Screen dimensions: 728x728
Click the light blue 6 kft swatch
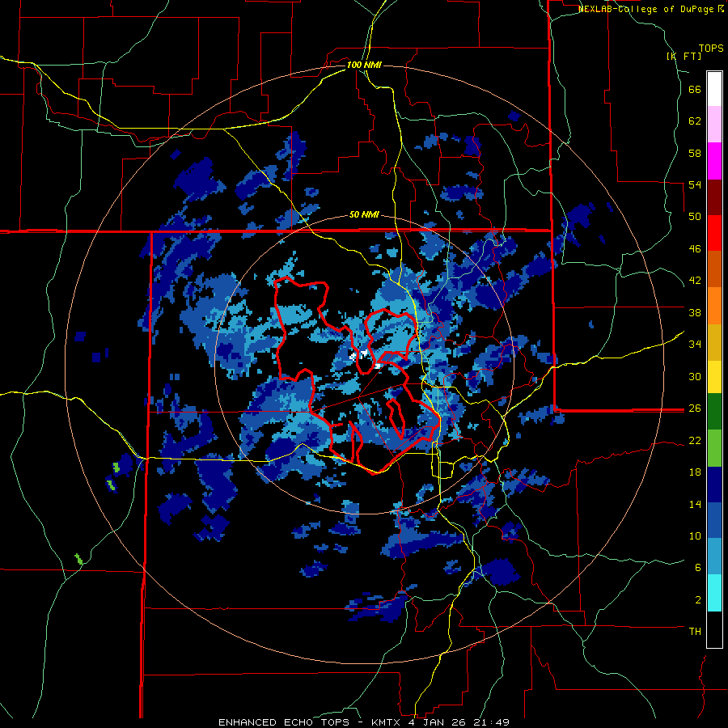pyautogui.click(x=714, y=557)
